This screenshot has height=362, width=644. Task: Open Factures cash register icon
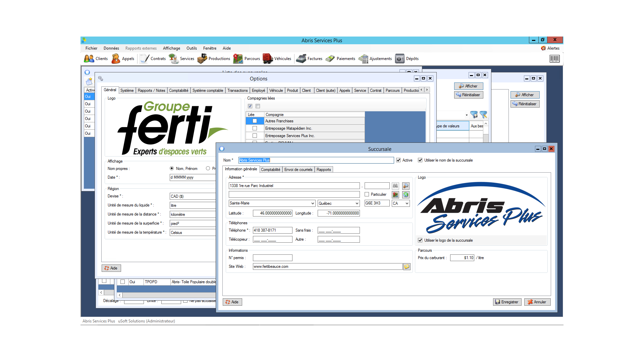click(309, 59)
